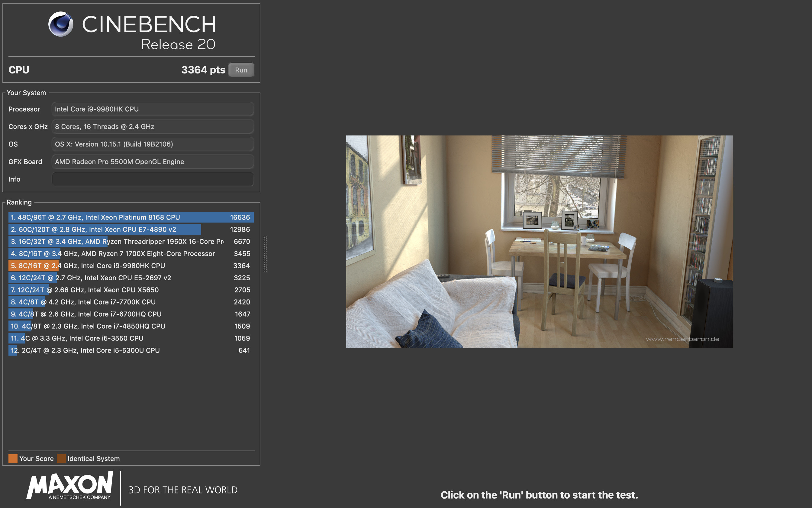Click the OS version field
This screenshot has width=812, height=508.
pyautogui.click(x=153, y=144)
